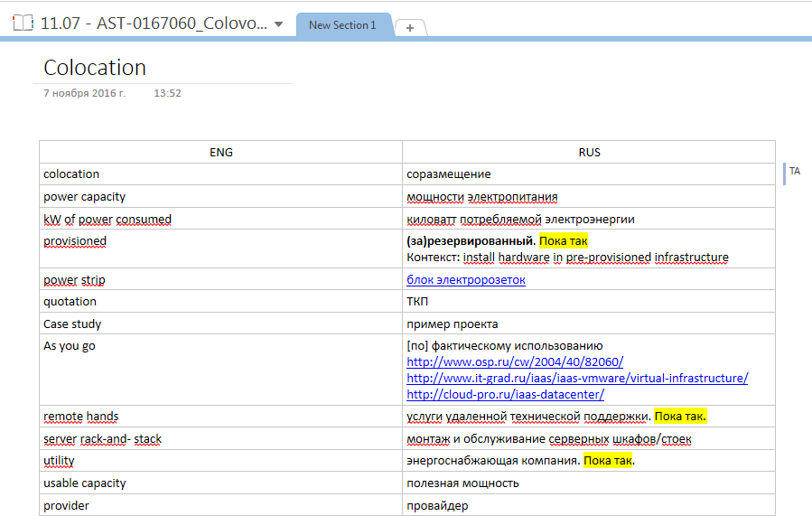Click the провайдер cell
The height and width of the screenshot is (516, 812).
589,505
